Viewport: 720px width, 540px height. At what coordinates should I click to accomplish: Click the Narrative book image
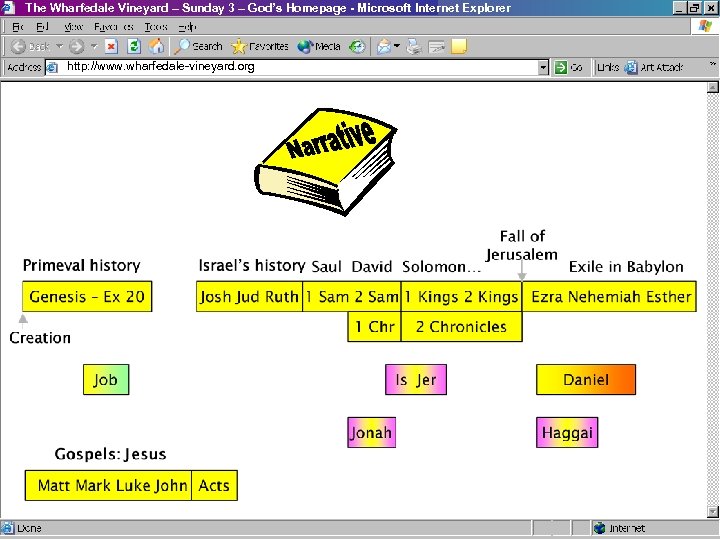coord(326,162)
